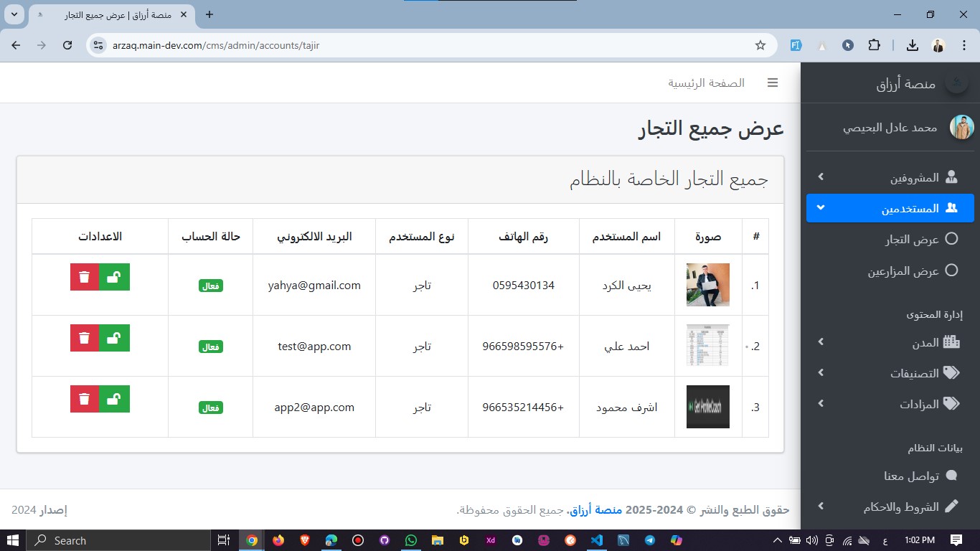This screenshot has width=980, height=551.
Task: Delete the trader يحيى الكرد with the trash icon
Action: [85, 277]
